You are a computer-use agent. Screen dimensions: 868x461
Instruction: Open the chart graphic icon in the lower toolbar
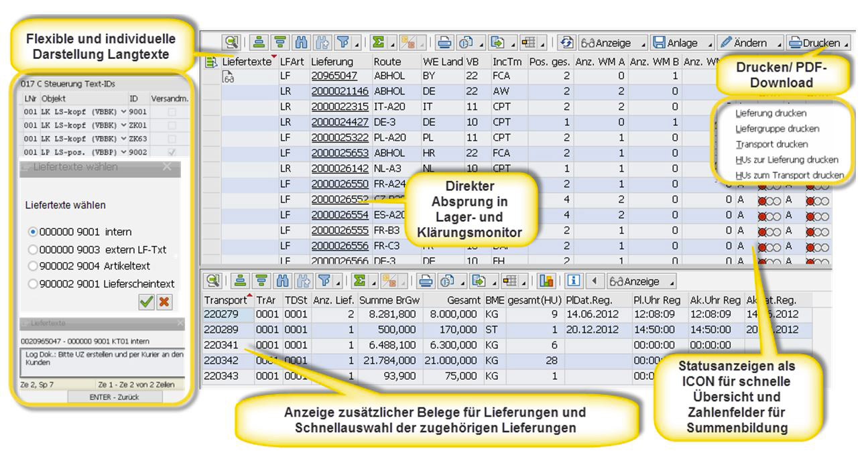(x=548, y=281)
